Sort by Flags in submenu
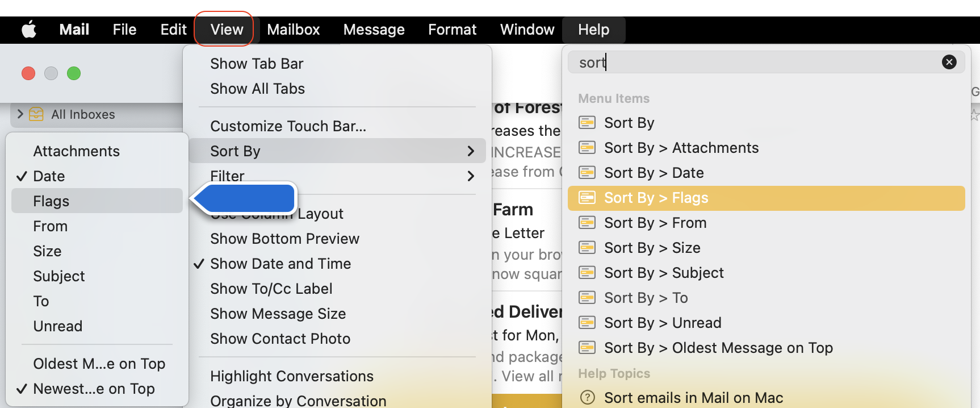 [x=97, y=201]
